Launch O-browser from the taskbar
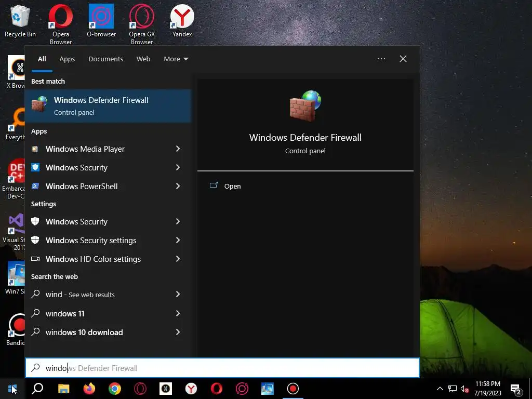This screenshot has height=399, width=532. pyautogui.click(x=242, y=389)
